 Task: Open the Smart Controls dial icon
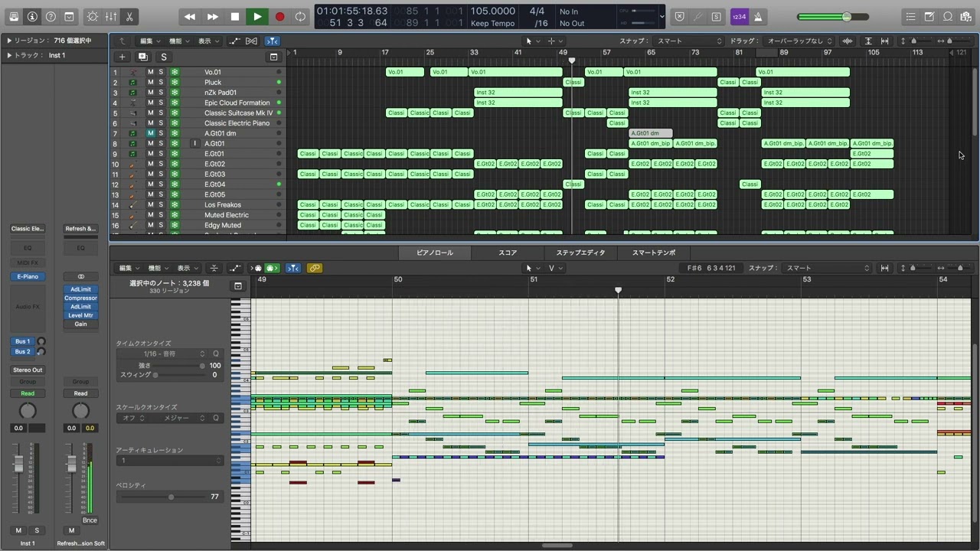click(x=93, y=16)
